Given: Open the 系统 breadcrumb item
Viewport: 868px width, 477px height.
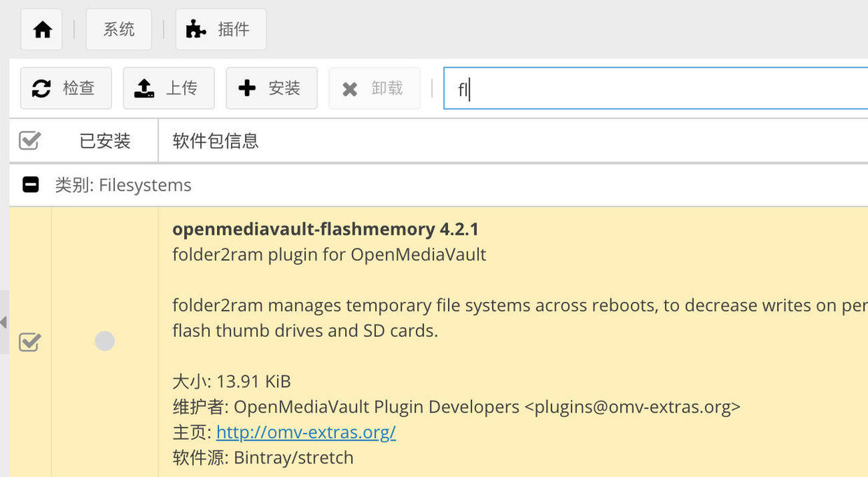Looking at the screenshot, I should 118,29.
